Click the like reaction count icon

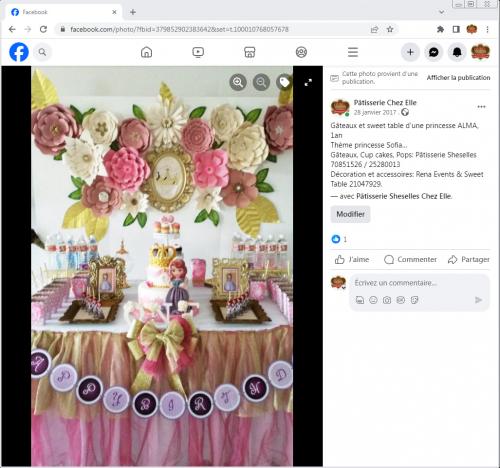336,239
